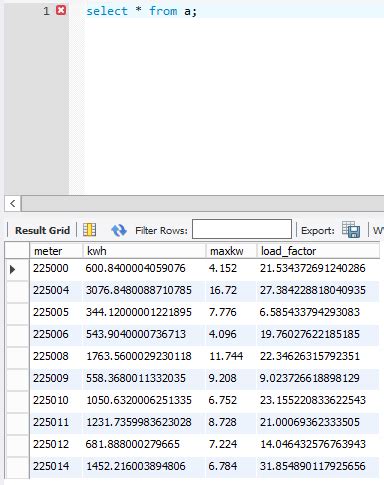The height and width of the screenshot is (485, 384).
Task: Place cursor in the SQL query 'select * from a;'
Action: (141, 11)
